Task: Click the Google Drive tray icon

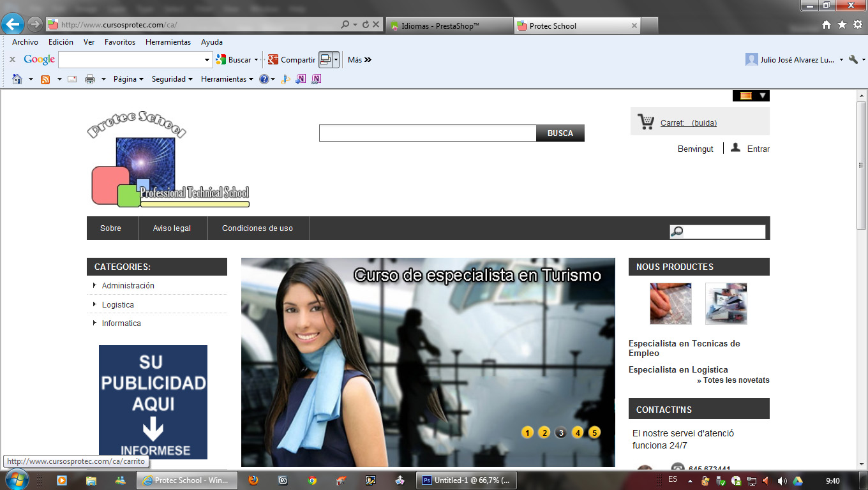Action: point(798,480)
